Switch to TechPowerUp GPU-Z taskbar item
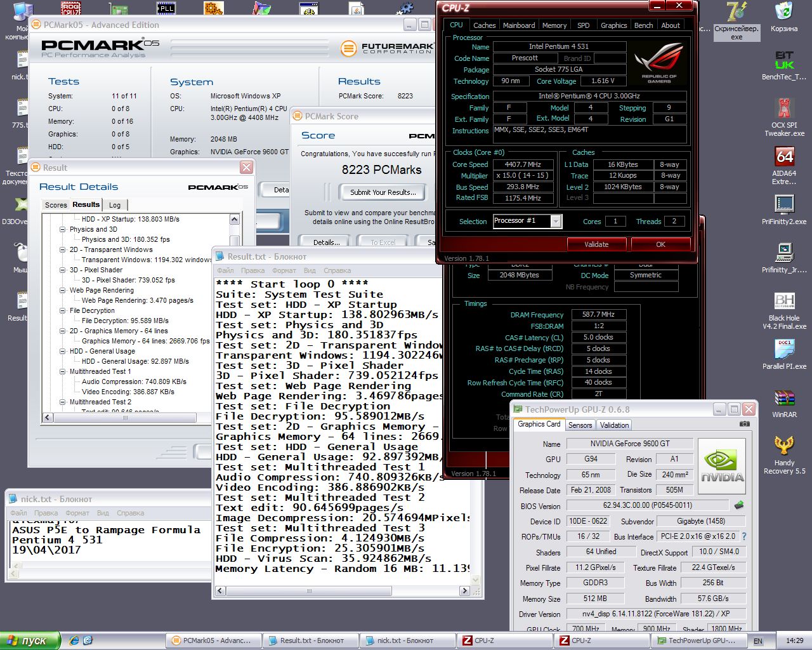 pos(700,640)
